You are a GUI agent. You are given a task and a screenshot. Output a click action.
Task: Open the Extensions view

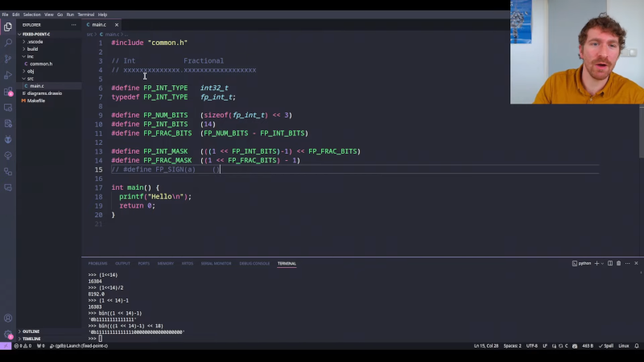(8, 91)
